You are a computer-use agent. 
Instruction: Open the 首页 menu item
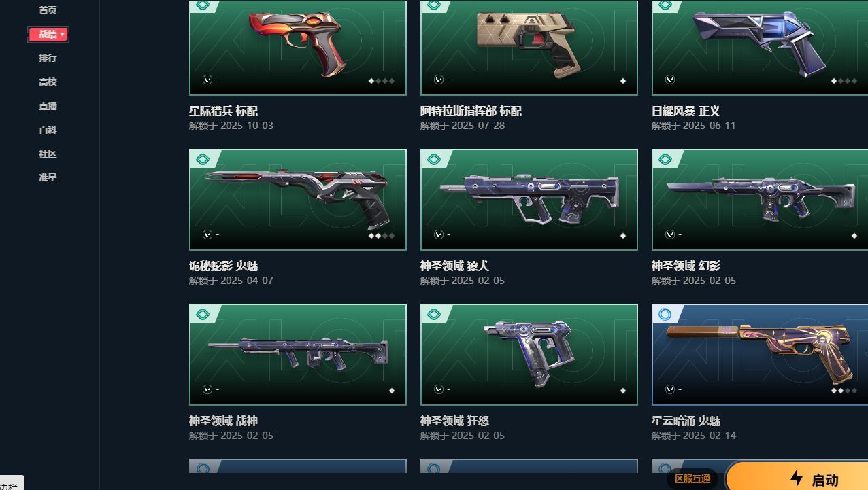click(48, 10)
